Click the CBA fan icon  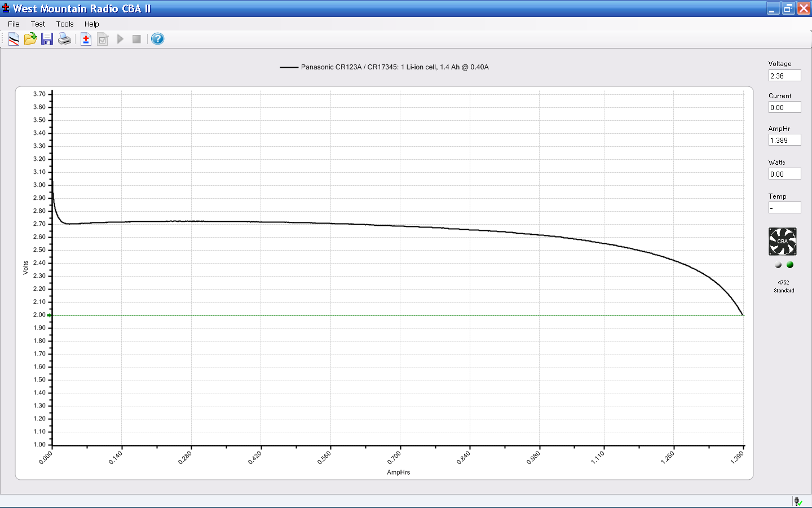[783, 242]
